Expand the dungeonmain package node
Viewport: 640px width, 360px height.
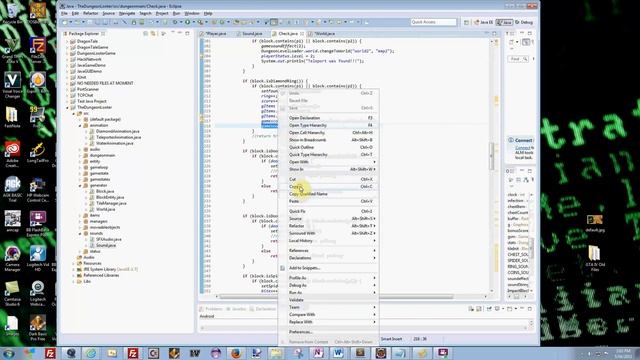(x=80, y=156)
